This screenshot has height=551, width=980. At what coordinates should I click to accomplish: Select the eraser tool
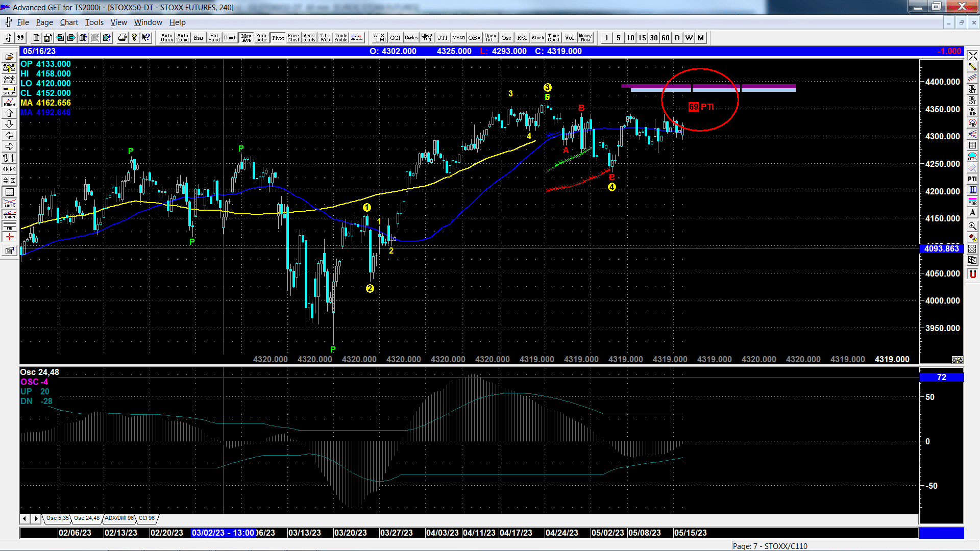(972, 238)
